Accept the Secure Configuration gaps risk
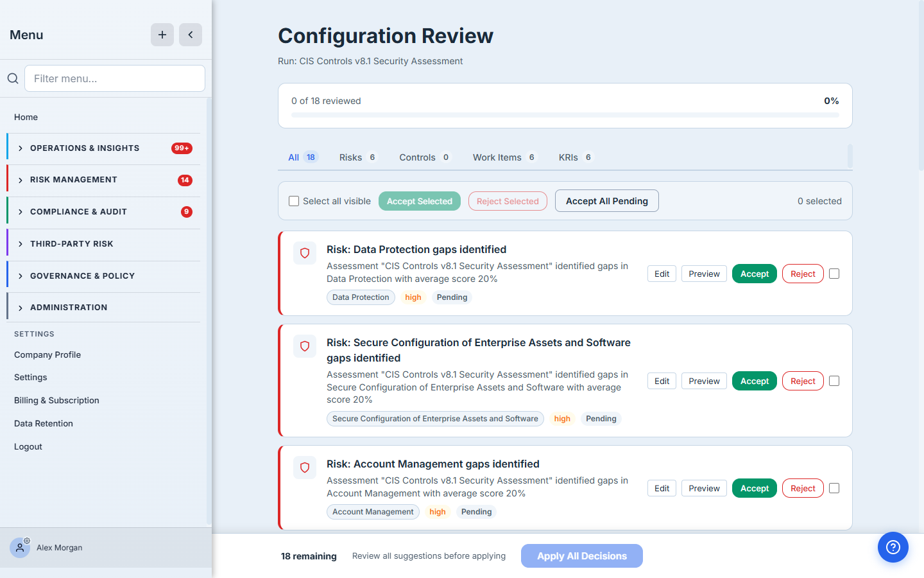Image resolution: width=924 pixels, height=578 pixels. tap(755, 381)
